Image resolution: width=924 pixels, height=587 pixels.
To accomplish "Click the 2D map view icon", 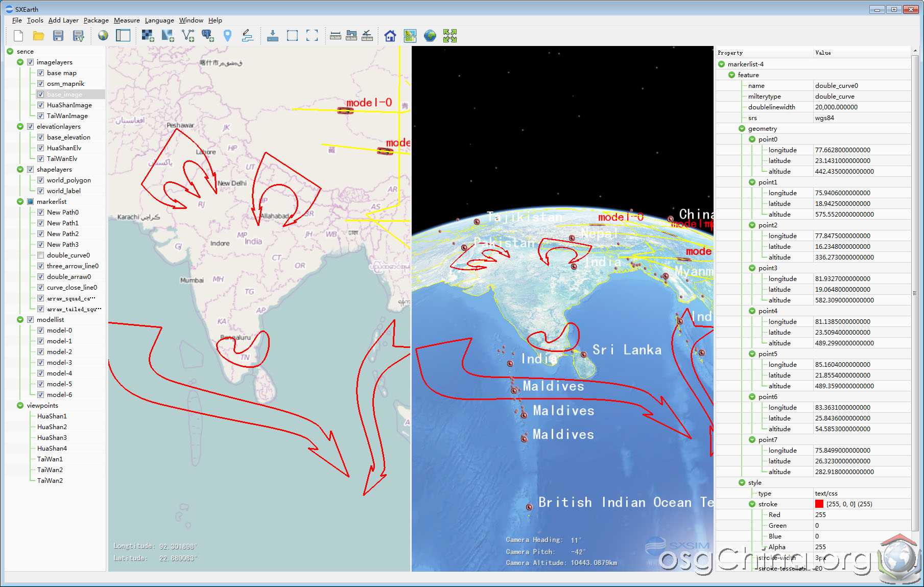I will (x=410, y=35).
